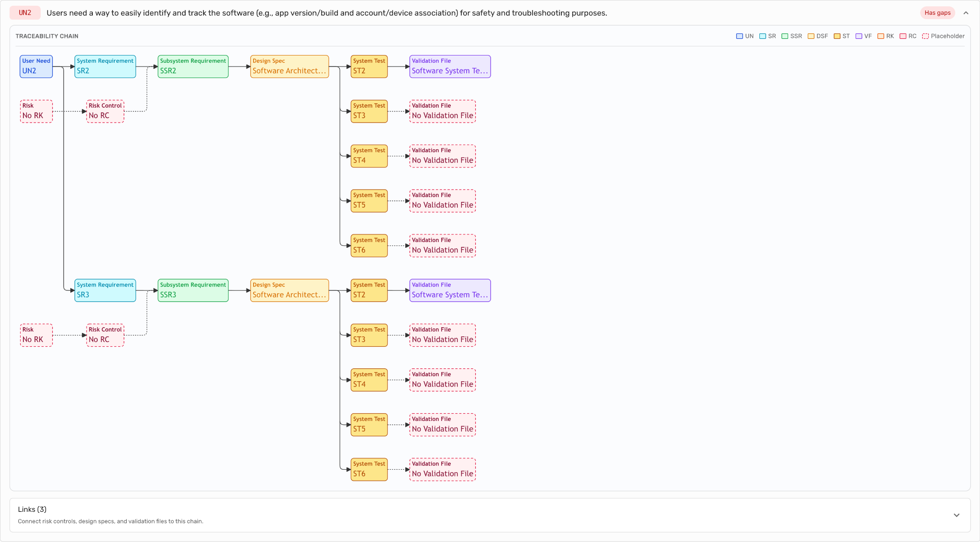Image resolution: width=980 pixels, height=542 pixels.
Task: Open the Design Spec node linked to SSR3
Action: 290,290
